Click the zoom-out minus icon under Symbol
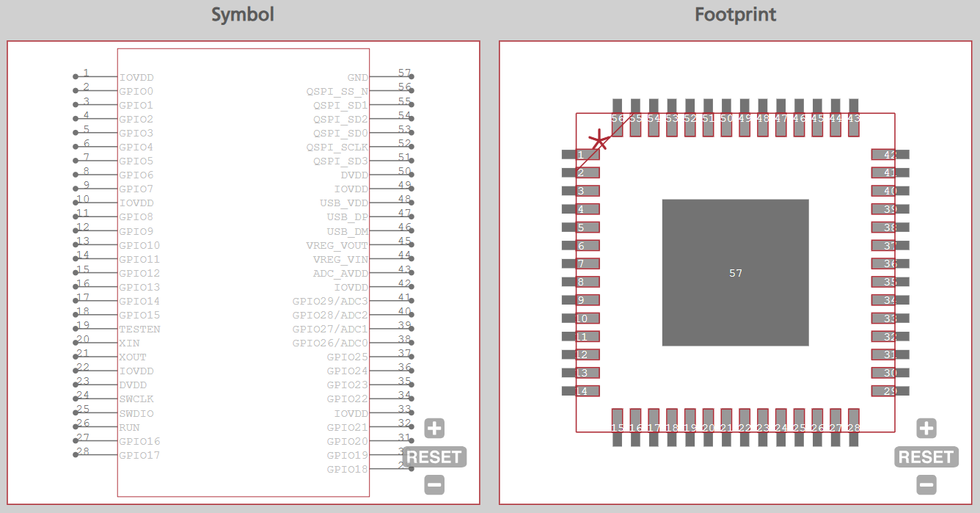This screenshot has width=980, height=513. (433, 484)
